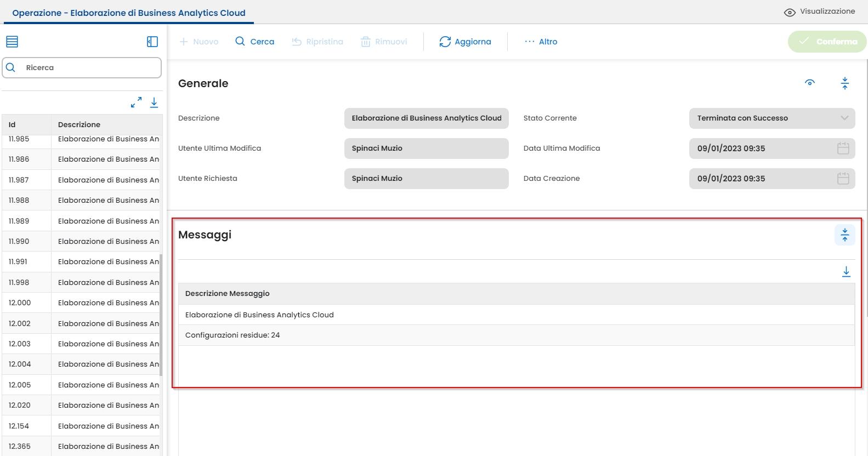Collapse the Generale section

pos(844,83)
